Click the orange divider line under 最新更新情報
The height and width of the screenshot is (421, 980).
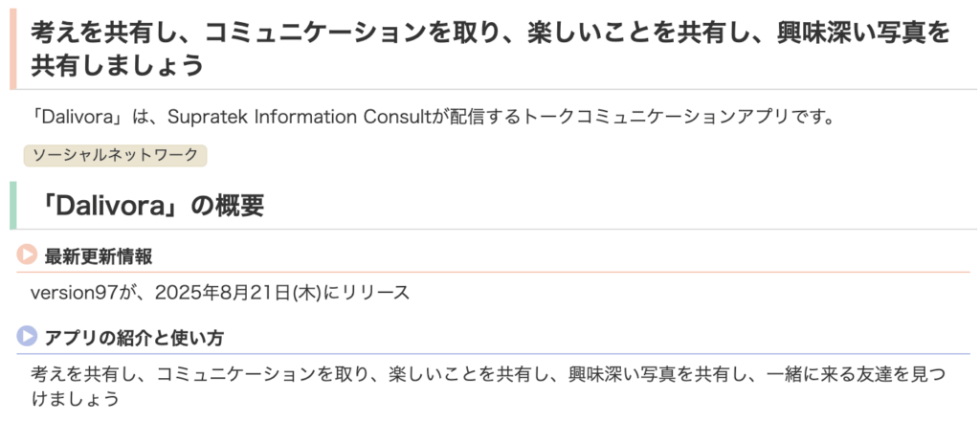pyautogui.click(x=493, y=273)
